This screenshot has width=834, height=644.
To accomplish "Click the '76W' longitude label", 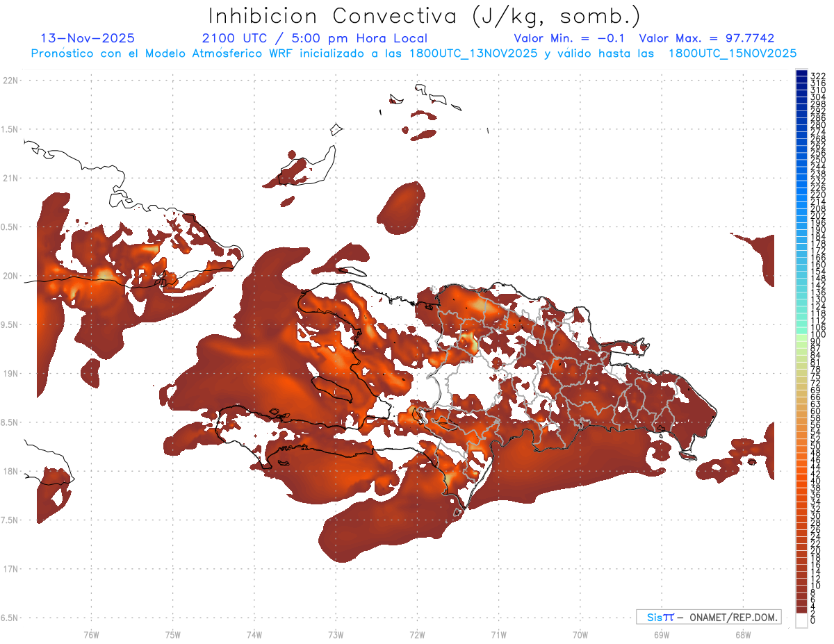I will pos(91,634).
